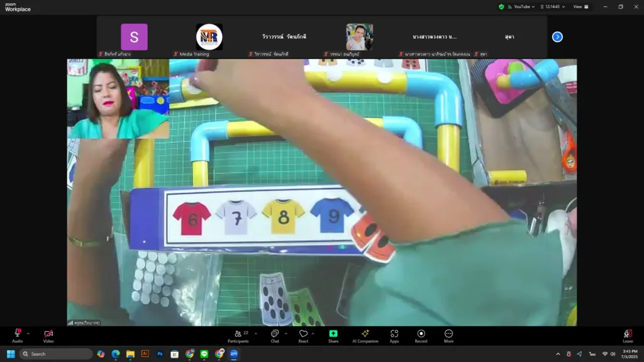The height and width of the screenshot is (362, 644).
Task: Expand the meeting timer dropdown
Action: 563,7
